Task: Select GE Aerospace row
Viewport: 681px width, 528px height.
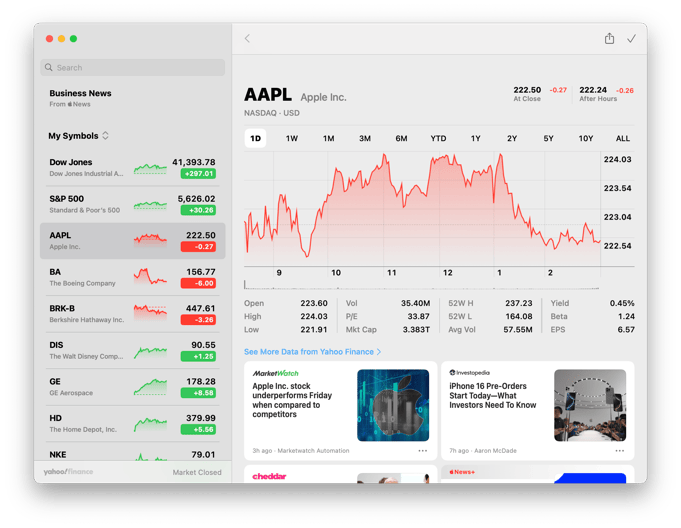Action: tap(132, 387)
